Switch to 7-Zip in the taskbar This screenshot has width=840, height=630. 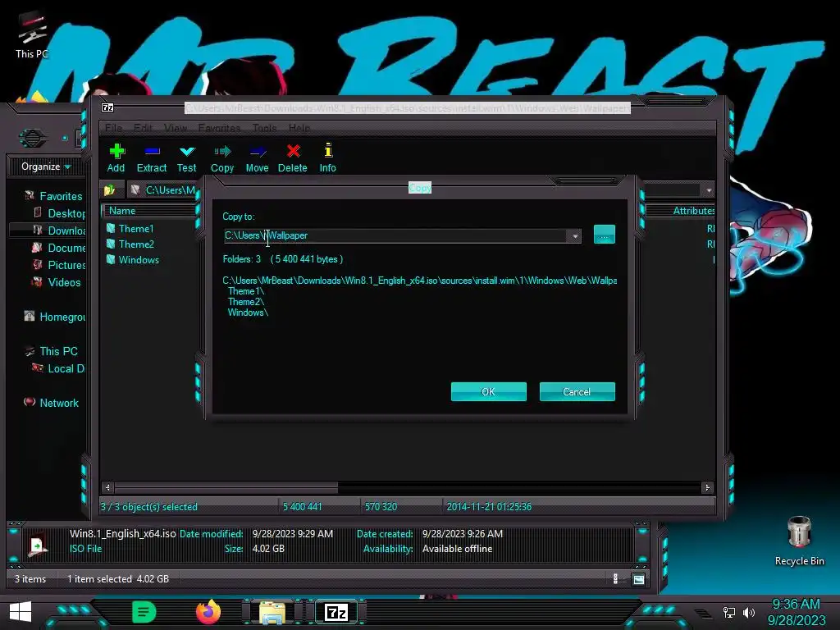tap(336, 612)
